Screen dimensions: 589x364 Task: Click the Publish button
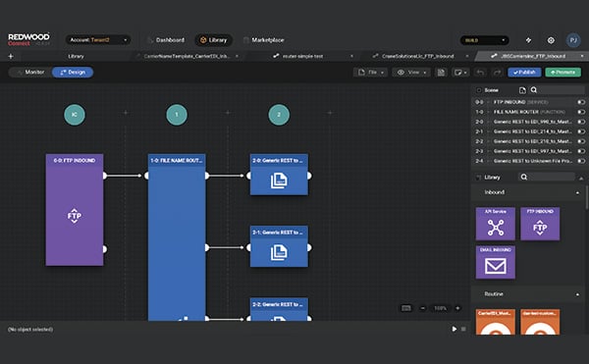524,72
